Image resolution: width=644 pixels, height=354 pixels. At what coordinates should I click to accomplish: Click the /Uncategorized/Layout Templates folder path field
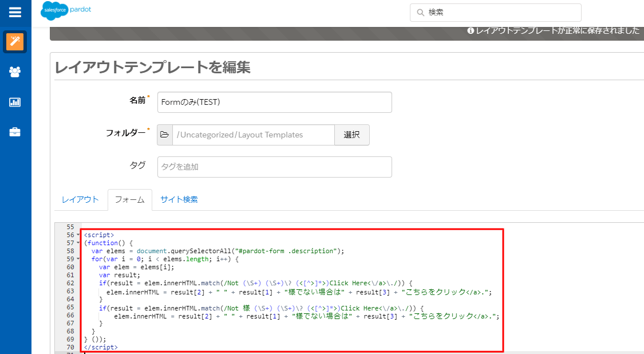(x=253, y=135)
